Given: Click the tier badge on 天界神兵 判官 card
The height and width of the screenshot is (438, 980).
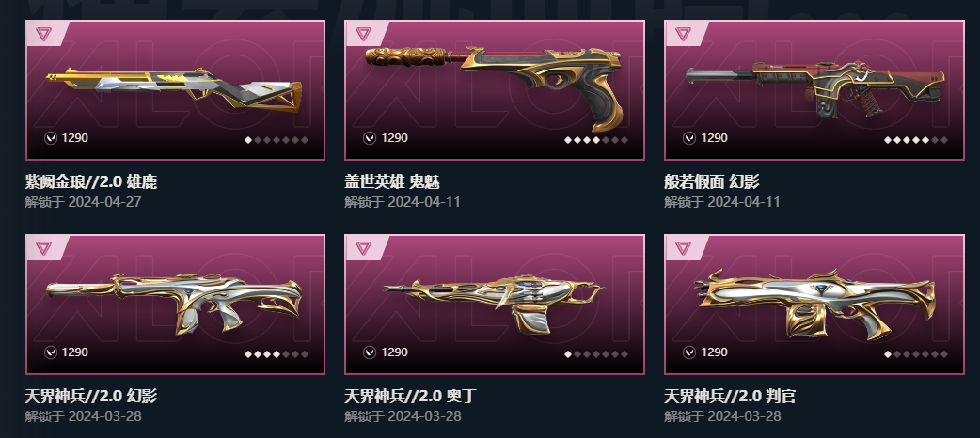Looking at the screenshot, I should [x=683, y=247].
